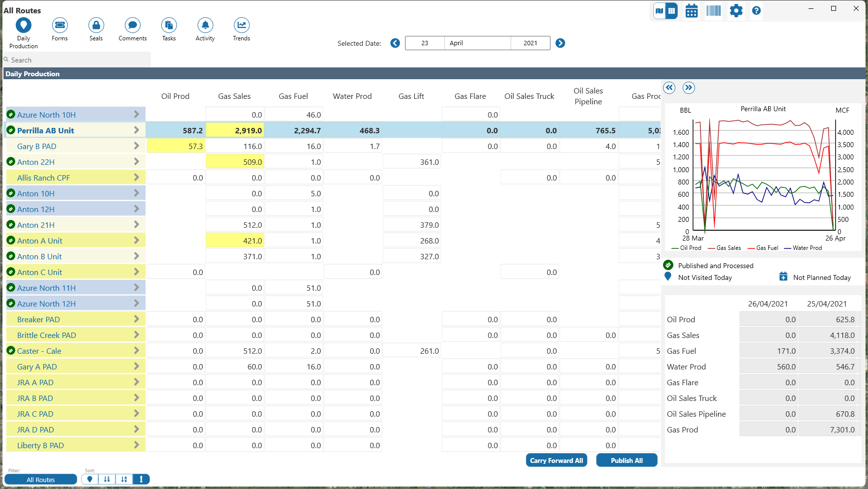
Task: Open the Trends section
Action: (x=241, y=25)
